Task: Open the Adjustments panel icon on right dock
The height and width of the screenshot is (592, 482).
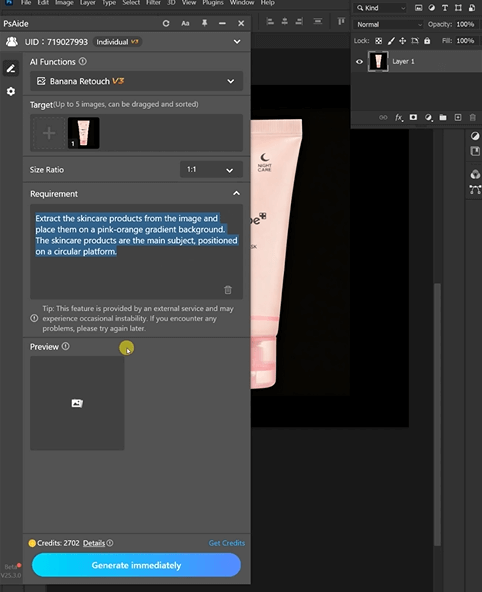Action: click(x=475, y=136)
